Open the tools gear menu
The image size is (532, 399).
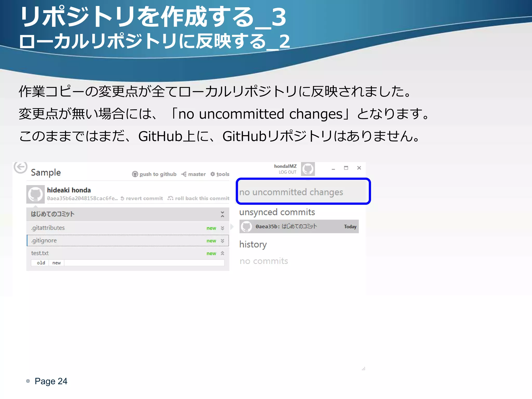click(x=220, y=174)
